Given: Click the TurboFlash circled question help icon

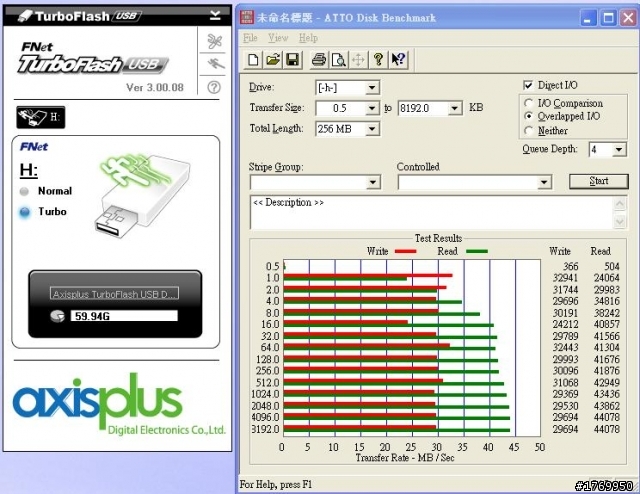Looking at the screenshot, I should (214, 87).
